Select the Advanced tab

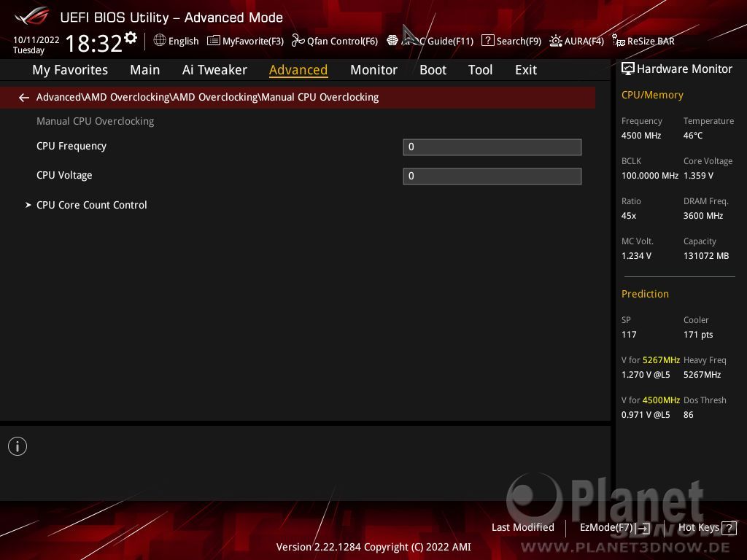298,70
